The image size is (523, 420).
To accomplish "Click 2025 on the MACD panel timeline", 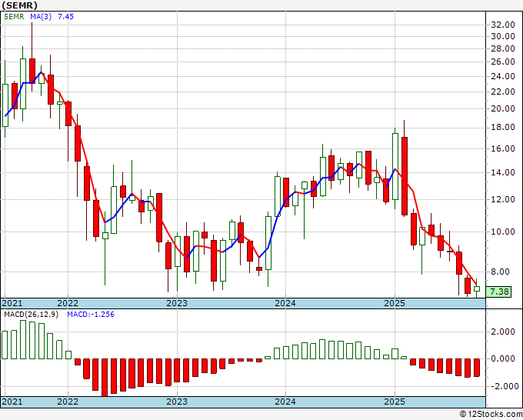I will pyautogui.click(x=395, y=402).
